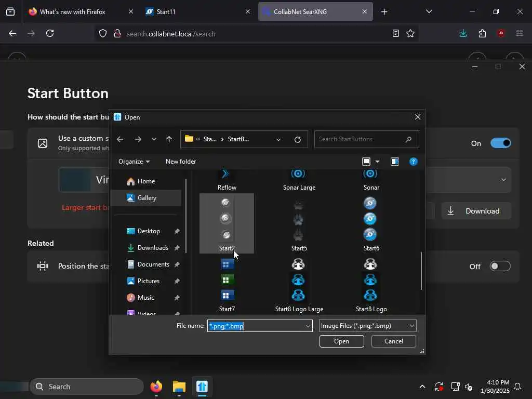
Task: Open Firefox extensions menu
Action: click(x=482, y=33)
